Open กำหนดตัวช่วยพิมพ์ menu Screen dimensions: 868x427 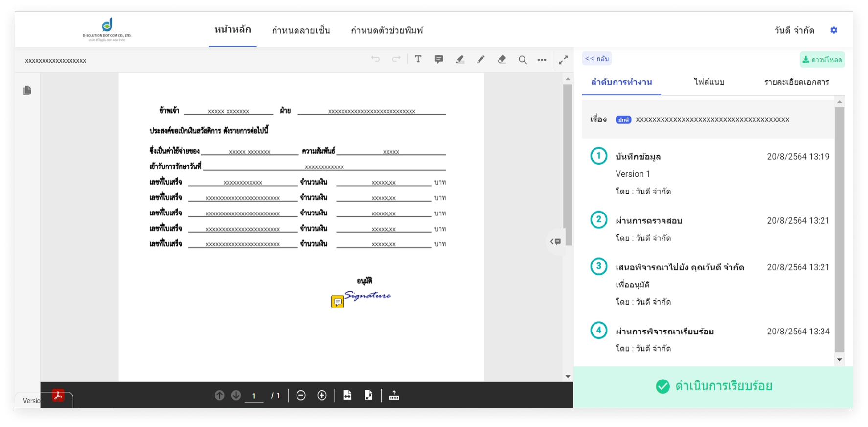coord(387,30)
